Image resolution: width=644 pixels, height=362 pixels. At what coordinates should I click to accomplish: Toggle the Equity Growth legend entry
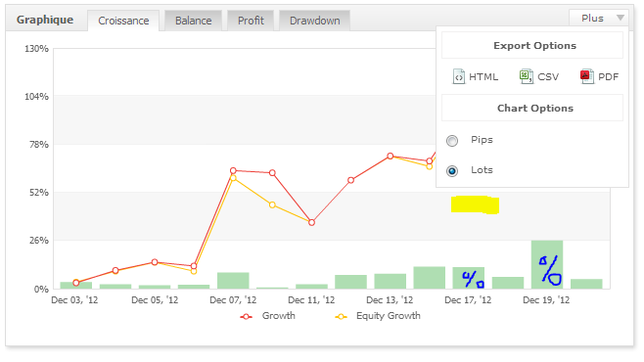click(x=378, y=316)
